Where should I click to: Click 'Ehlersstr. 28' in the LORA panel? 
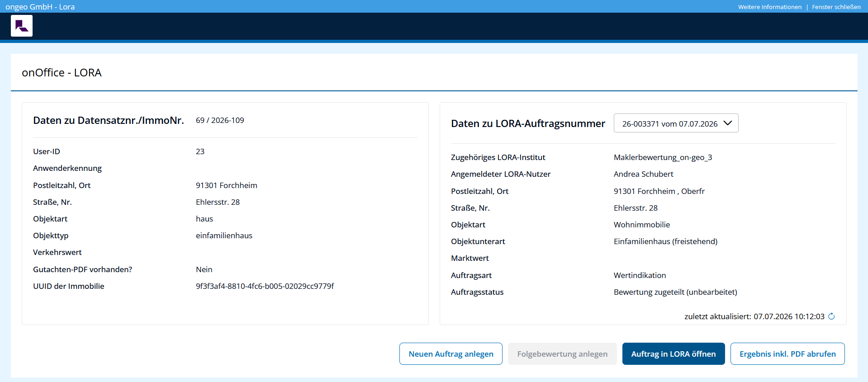coord(636,208)
